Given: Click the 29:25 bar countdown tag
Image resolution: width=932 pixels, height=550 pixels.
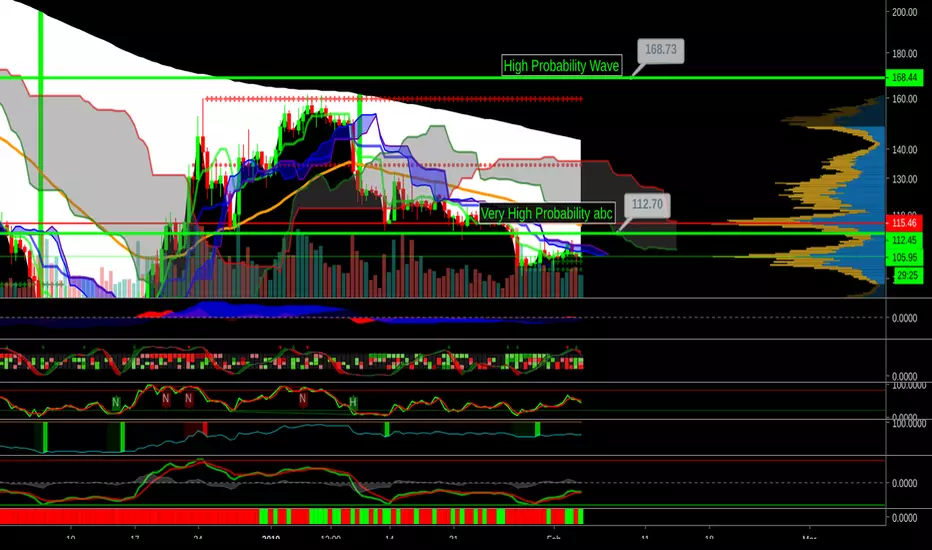Looking at the screenshot, I should point(908,275).
